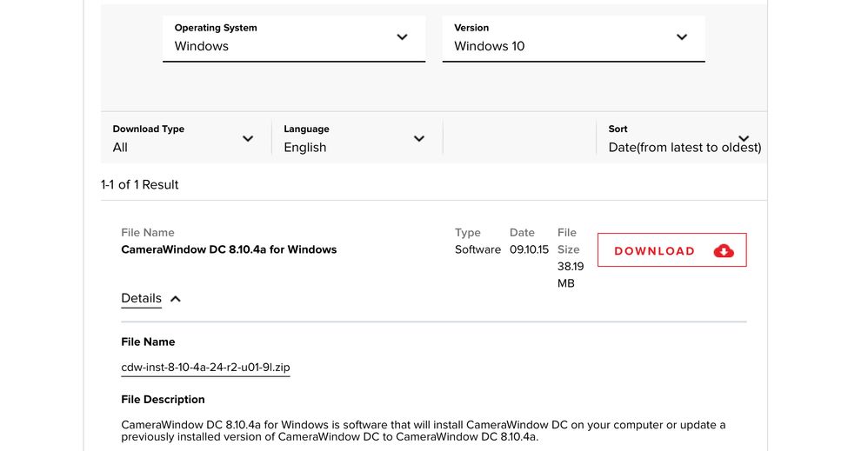This screenshot has width=868, height=451.
Task: Click the Details chevron-up icon
Action: (176, 299)
